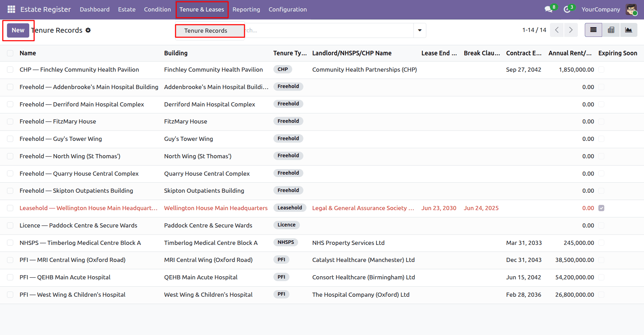Click annual rent value 38,500,000.00
The image size is (644, 335).
pos(575,260)
